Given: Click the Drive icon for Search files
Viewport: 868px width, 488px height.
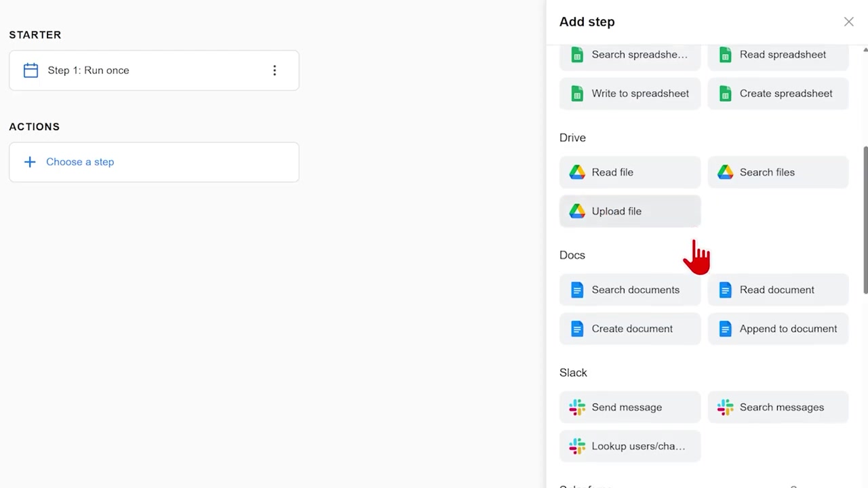Looking at the screenshot, I should tap(725, 172).
